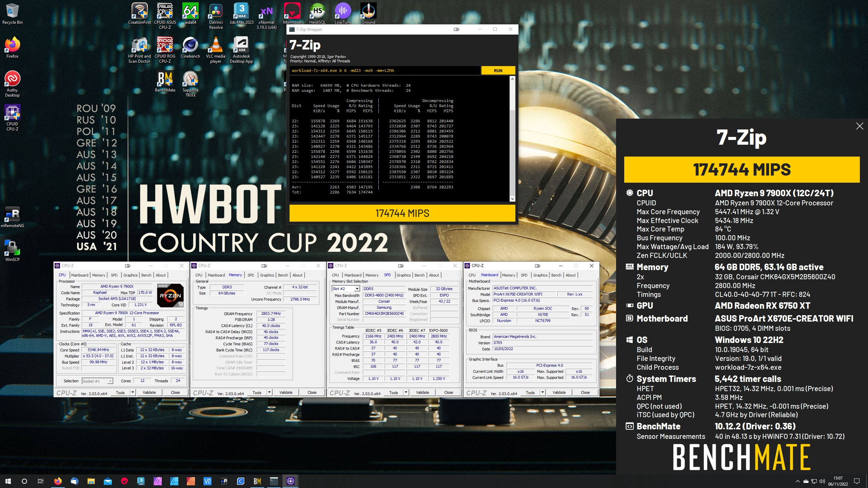Show hidden system tray icons
This screenshot has width=868, height=488.
pyautogui.click(x=798, y=481)
